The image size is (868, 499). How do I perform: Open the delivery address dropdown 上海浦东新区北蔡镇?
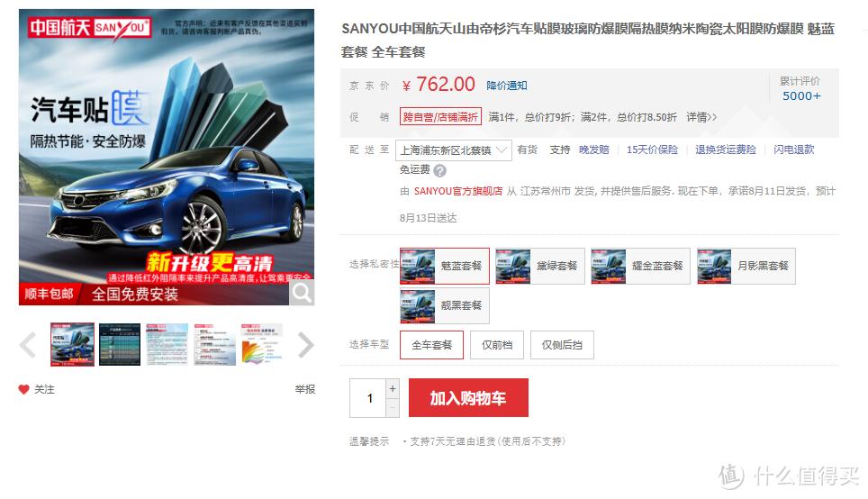[x=454, y=150]
